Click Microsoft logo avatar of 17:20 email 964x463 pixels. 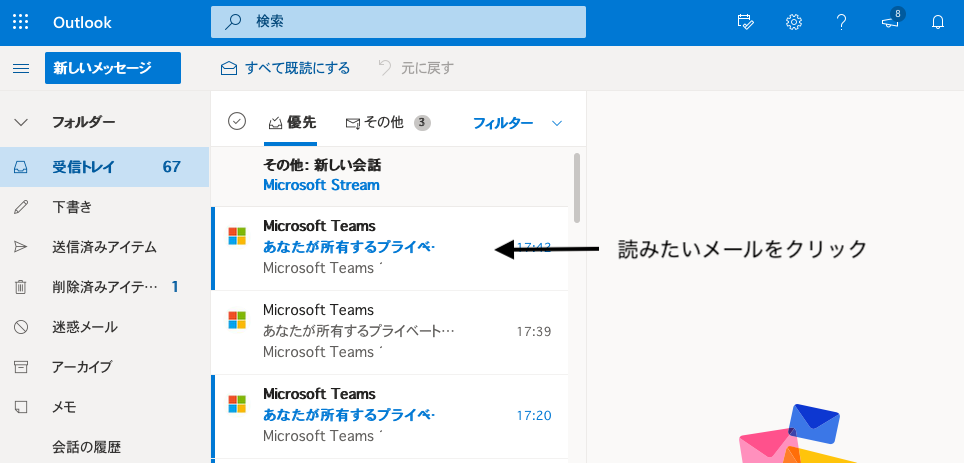(x=237, y=404)
